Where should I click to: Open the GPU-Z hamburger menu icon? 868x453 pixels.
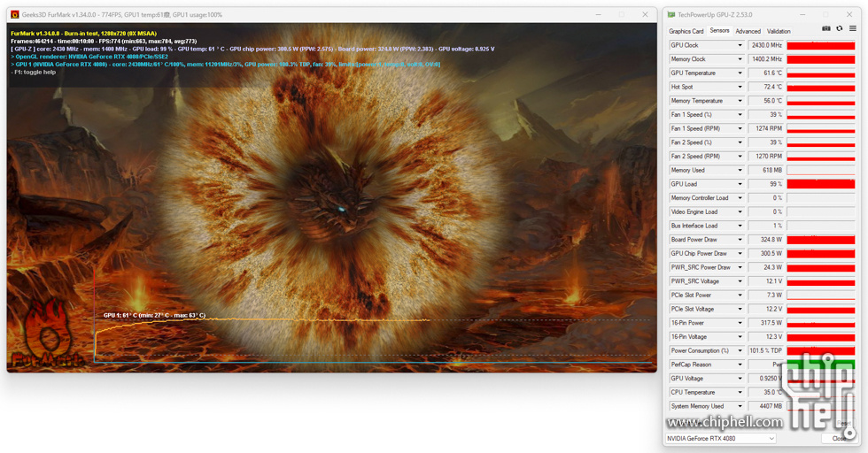[x=852, y=29]
